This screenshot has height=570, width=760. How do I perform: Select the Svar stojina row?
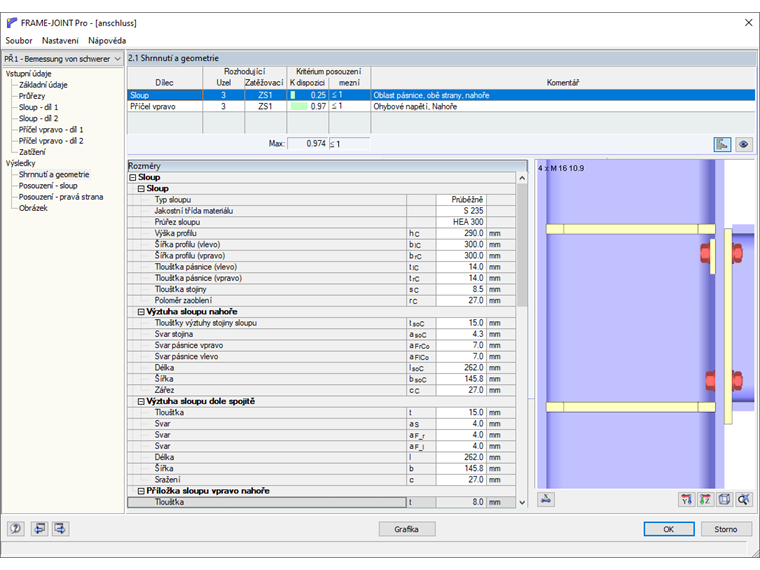tap(321, 334)
